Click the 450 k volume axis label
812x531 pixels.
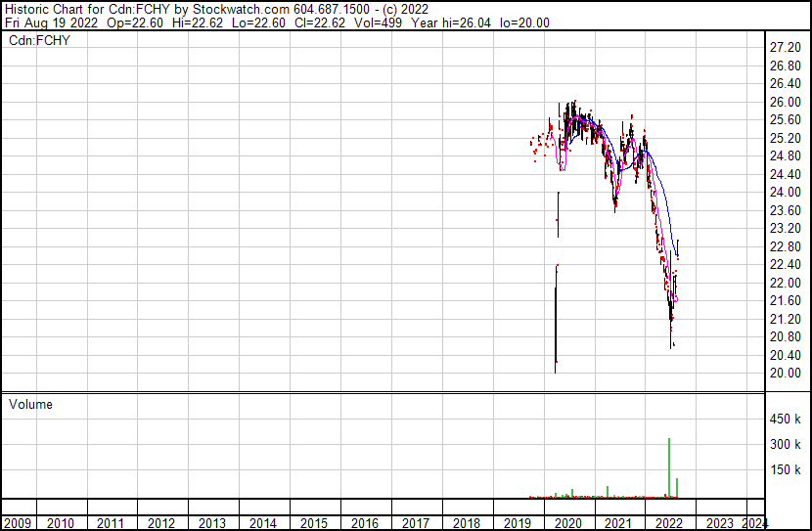786,420
